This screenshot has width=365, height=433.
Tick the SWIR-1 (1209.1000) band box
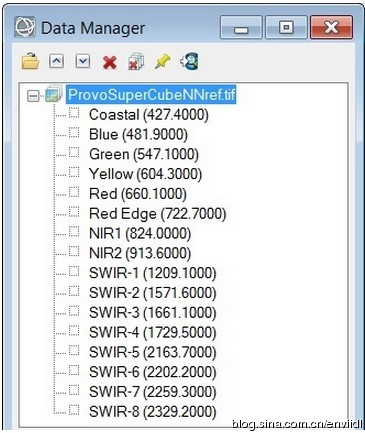point(74,271)
